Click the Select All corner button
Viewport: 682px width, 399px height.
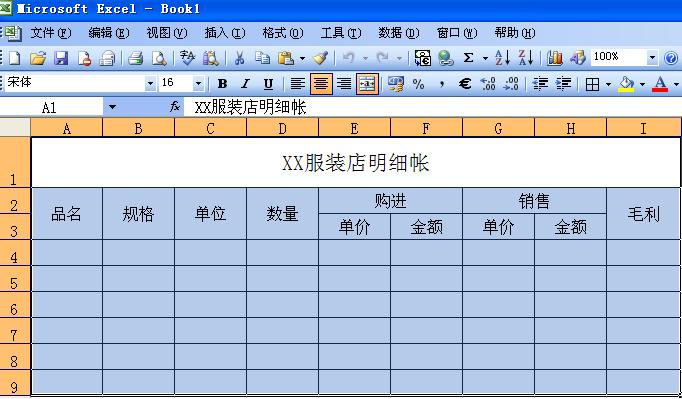(x=15, y=127)
